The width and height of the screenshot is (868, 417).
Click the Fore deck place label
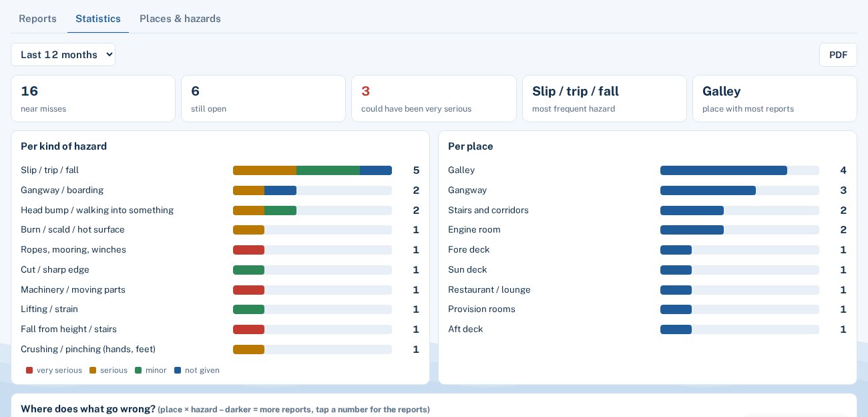point(469,250)
